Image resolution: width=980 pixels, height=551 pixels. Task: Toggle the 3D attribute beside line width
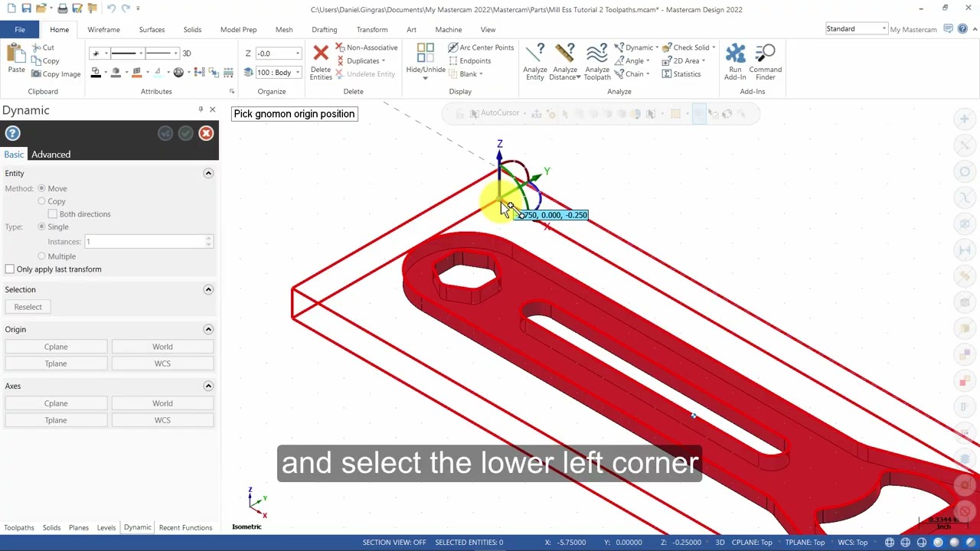coord(187,54)
